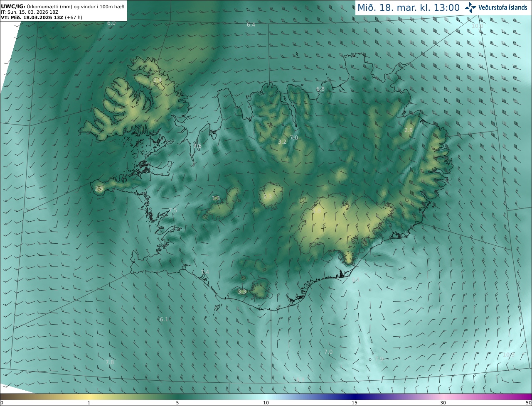Screen dimensions: 532x406
Task: Click the Veðurstofa Íslands logo icon
Action: coord(470,7)
